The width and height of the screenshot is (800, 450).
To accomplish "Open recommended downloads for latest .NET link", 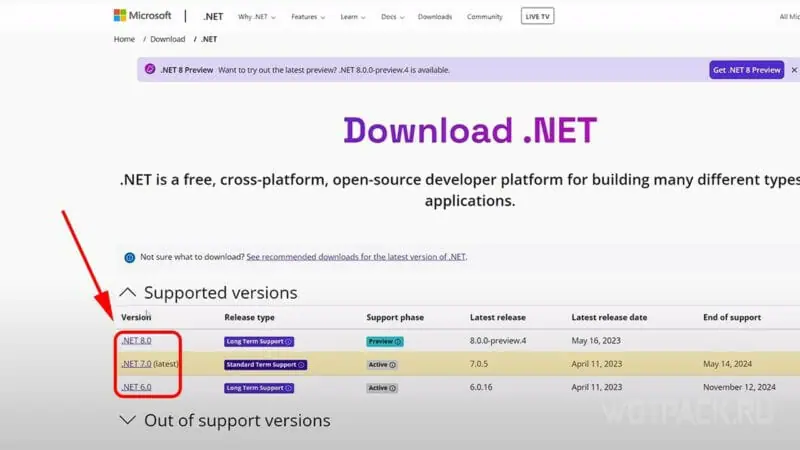I will [356, 257].
